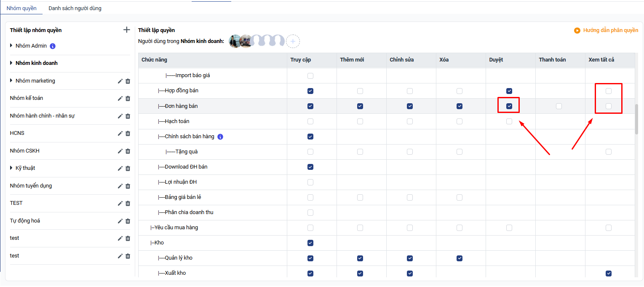644x287 pixels.
Task: Click the add user dashed circle icon
Action: 293,41
